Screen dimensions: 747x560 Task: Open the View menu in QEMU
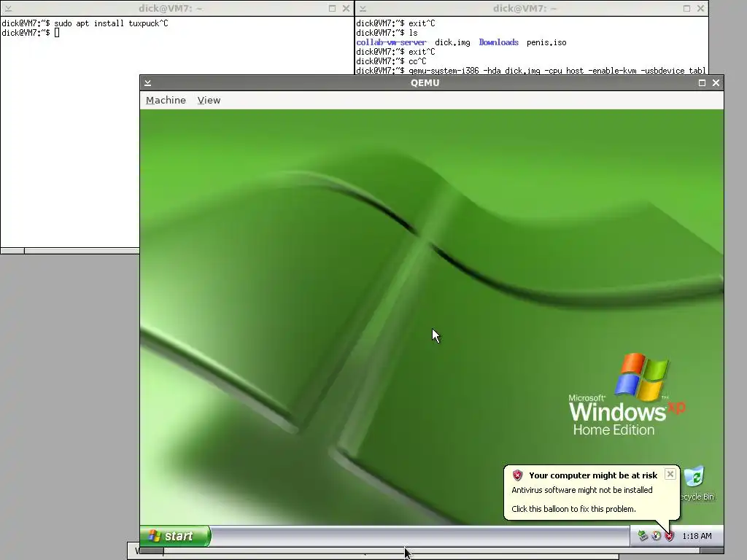tap(209, 100)
